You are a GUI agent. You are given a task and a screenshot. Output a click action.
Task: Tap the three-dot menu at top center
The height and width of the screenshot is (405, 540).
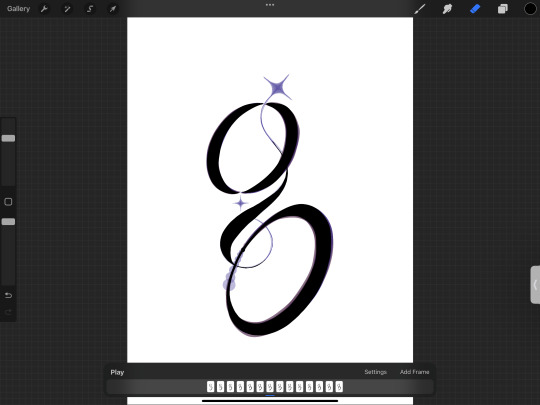pyautogui.click(x=270, y=5)
